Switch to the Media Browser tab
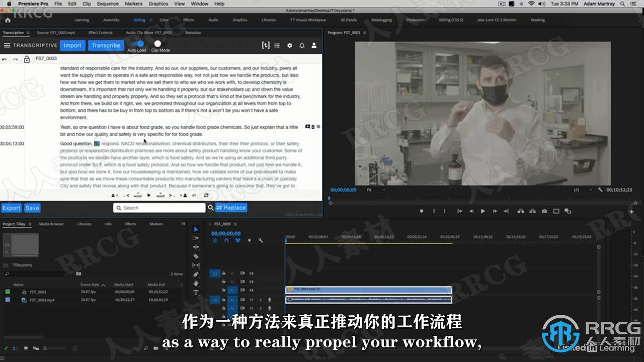 (51, 224)
